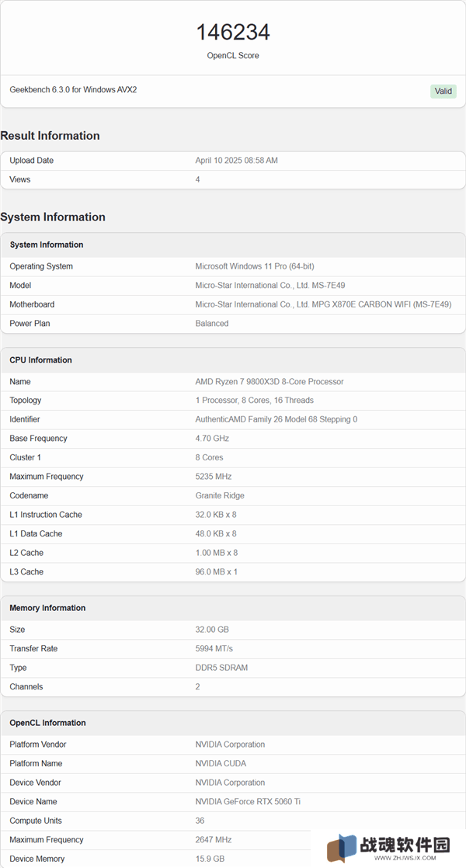Click the OpenCL Score label

(x=233, y=55)
